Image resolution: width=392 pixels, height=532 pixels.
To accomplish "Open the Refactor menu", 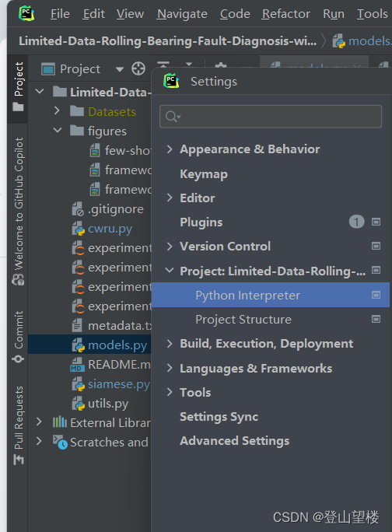I will (x=285, y=14).
